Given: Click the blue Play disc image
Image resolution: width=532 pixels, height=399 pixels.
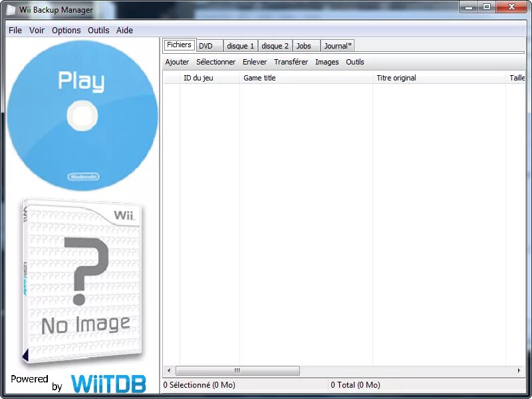Looking at the screenshot, I should pyautogui.click(x=82, y=115).
